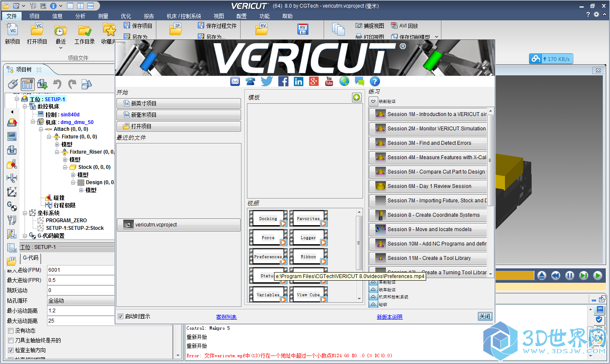Collapse the 铣削验证 exercises section chevron
610x364 pixels.
pyautogui.click(x=373, y=102)
